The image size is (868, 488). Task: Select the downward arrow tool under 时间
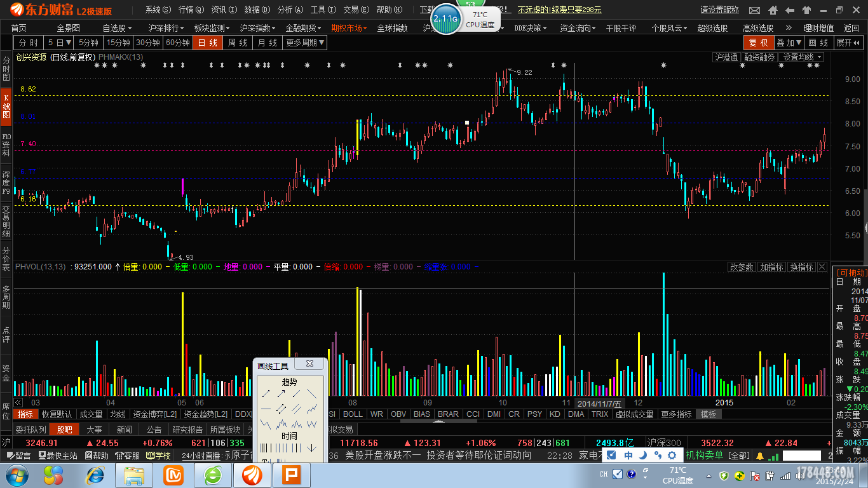(311, 448)
